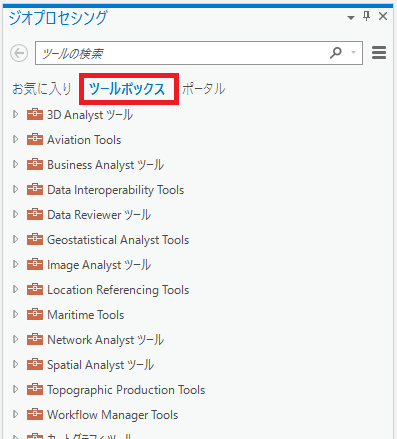The image size is (397, 439).
Task: Select the Business Analyst ツール label
Action: tap(106, 165)
